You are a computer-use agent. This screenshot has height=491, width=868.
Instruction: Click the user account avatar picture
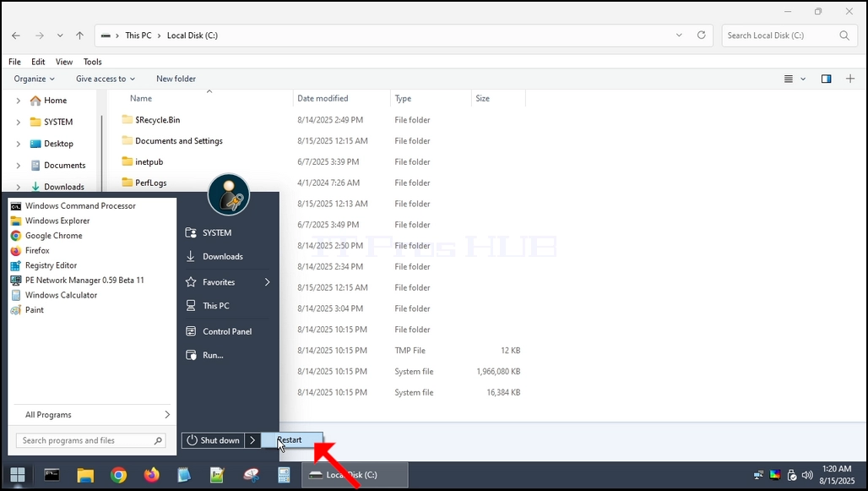coord(229,194)
